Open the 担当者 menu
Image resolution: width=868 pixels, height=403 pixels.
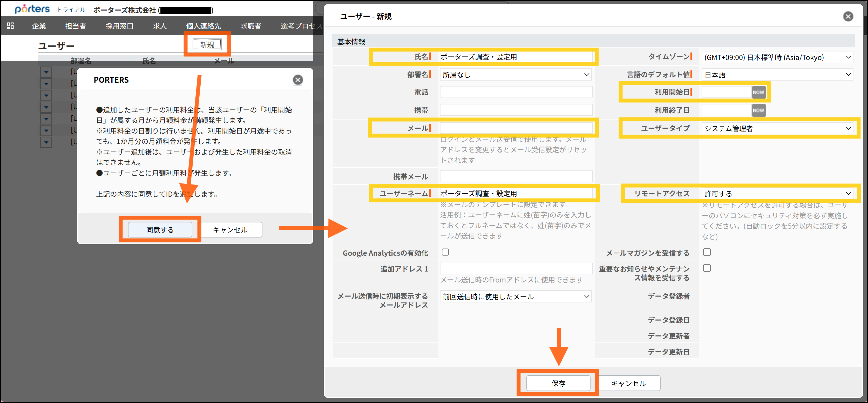pyautogui.click(x=76, y=26)
